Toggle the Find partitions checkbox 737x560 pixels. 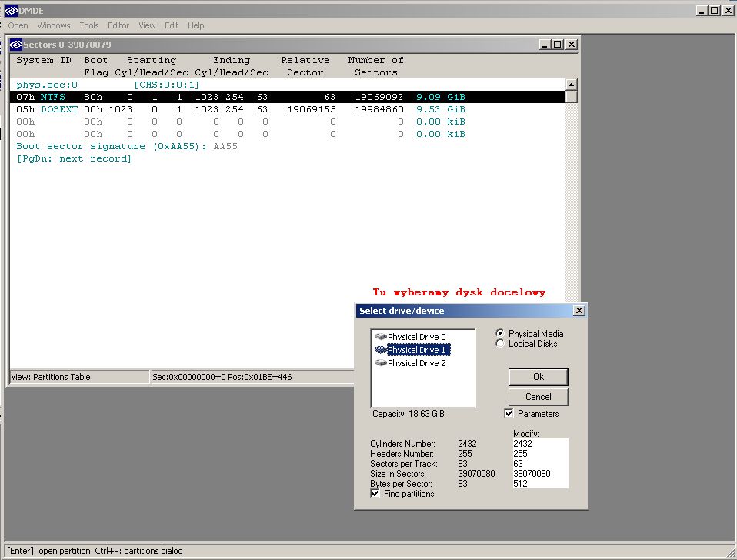(x=375, y=494)
